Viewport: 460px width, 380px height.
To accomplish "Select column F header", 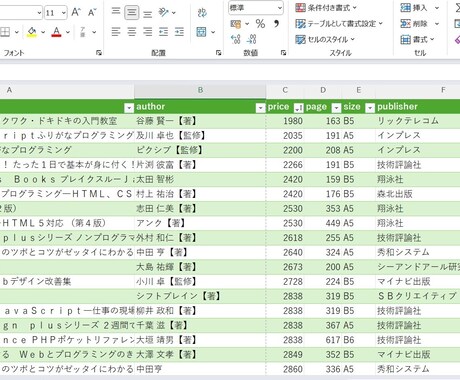I will [x=418, y=90].
